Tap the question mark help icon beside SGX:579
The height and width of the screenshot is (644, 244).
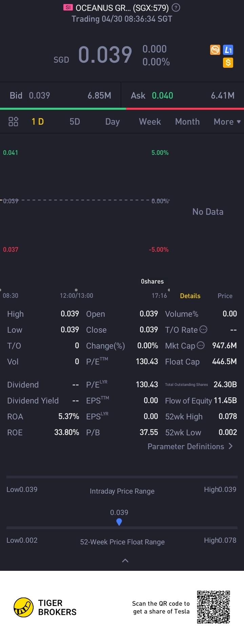(x=176, y=7)
